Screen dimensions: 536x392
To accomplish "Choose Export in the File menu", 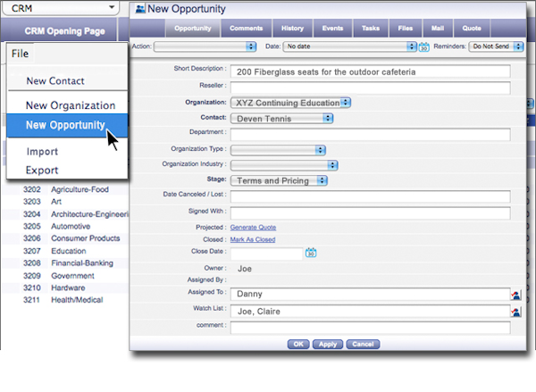I will (x=42, y=170).
